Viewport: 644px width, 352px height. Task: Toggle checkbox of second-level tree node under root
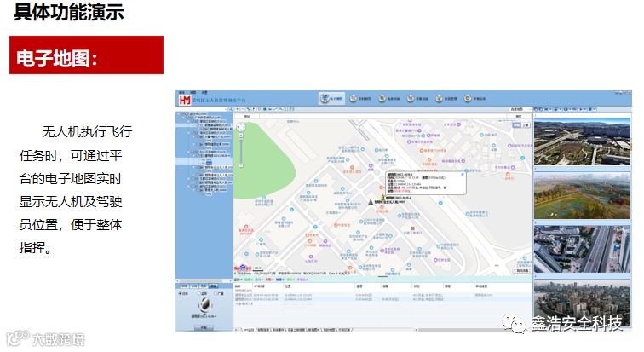[x=186, y=118]
